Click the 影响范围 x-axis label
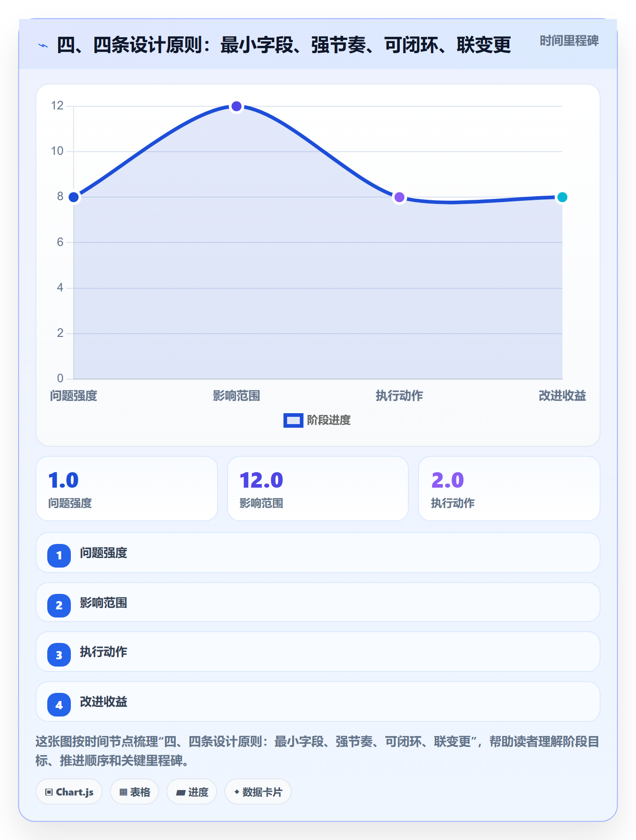This screenshot has height=840, width=636. (x=236, y=396)
